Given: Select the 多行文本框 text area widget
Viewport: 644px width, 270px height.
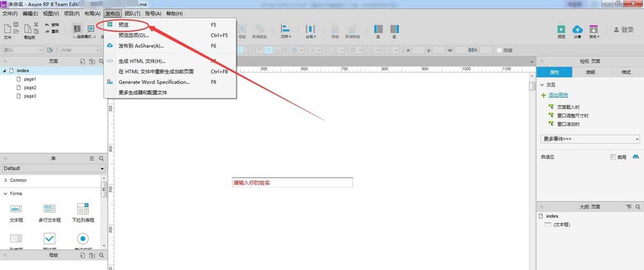Looking at the screenshot, I should (50, 213).
